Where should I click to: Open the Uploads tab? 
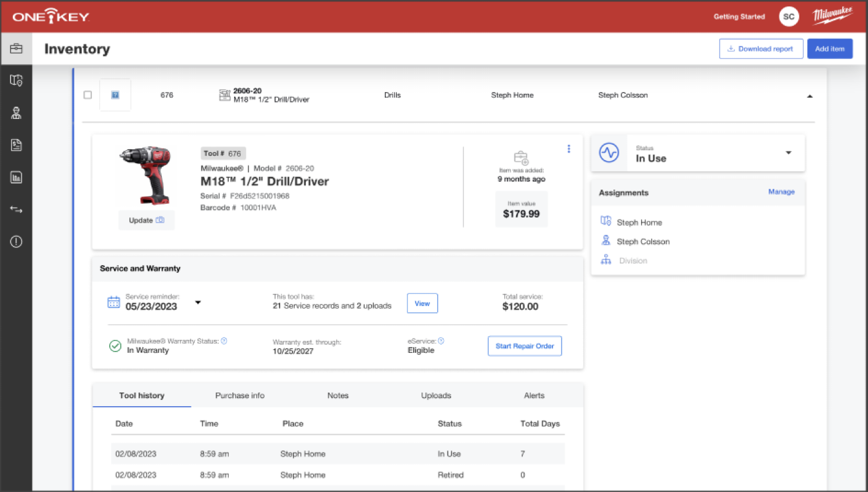coord(436,396)
